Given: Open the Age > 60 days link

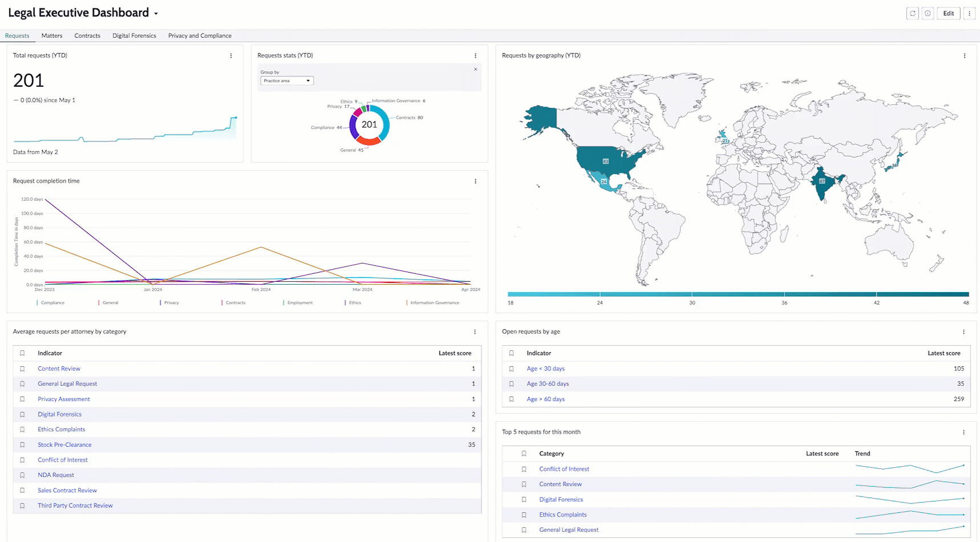Looking at the screenshot, I should pos(545,399).
